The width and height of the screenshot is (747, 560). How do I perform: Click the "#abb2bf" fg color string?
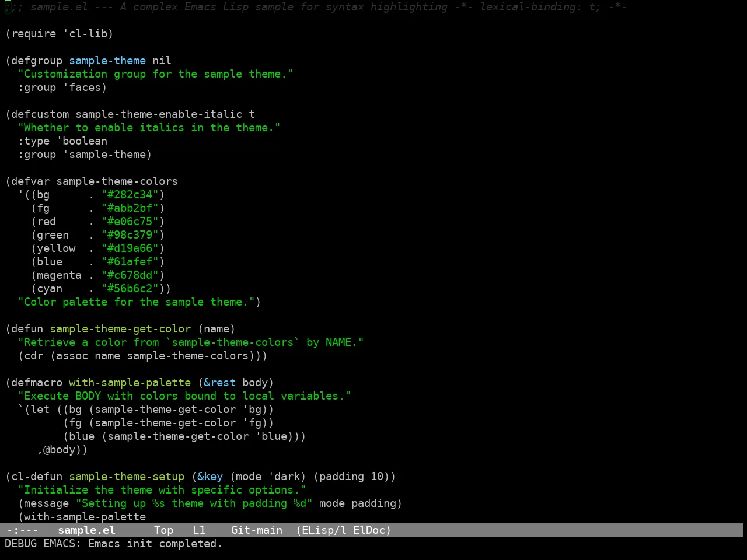pyautogui.click(x=130, y=208)
